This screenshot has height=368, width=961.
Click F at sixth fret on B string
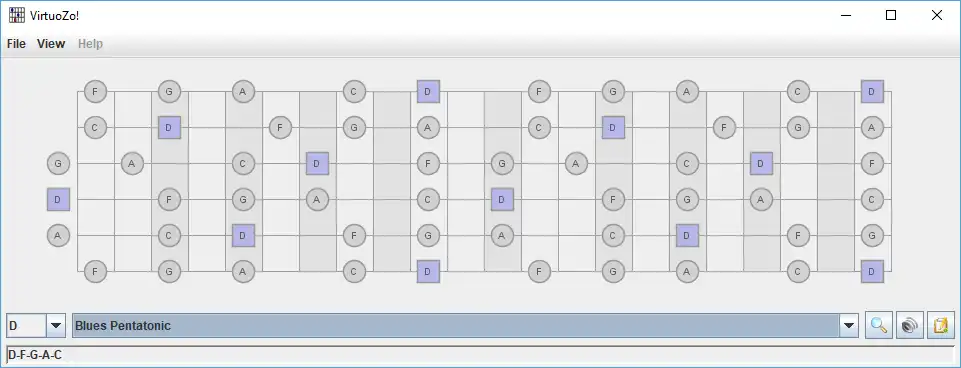280,128
